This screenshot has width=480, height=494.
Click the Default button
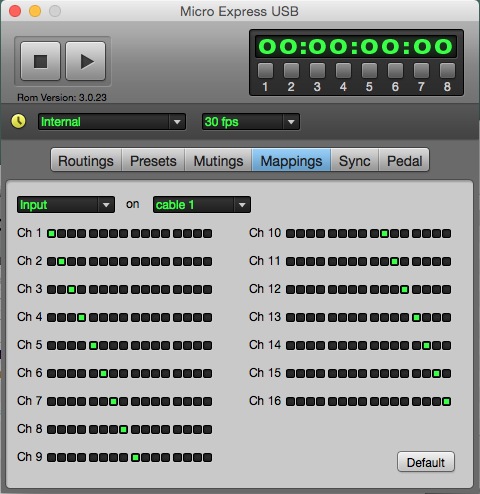426,462
